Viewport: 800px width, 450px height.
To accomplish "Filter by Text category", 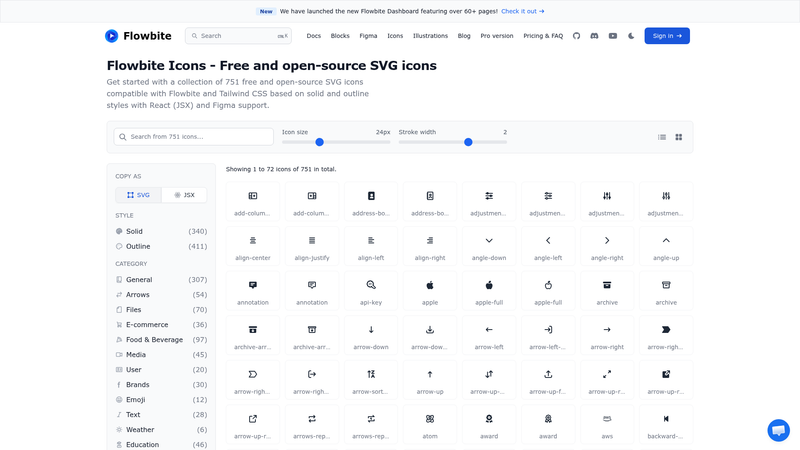I will point(161,415).
